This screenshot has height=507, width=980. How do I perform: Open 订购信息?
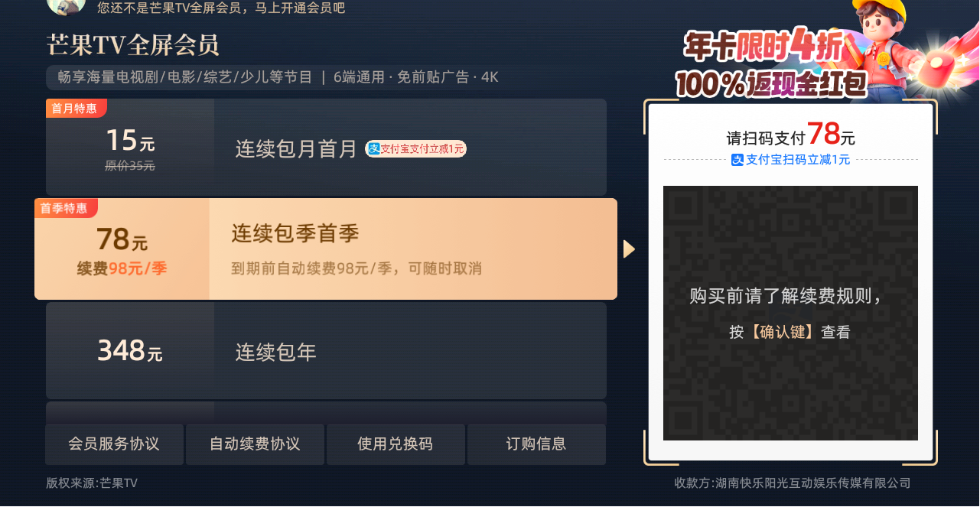coord(536,444)
